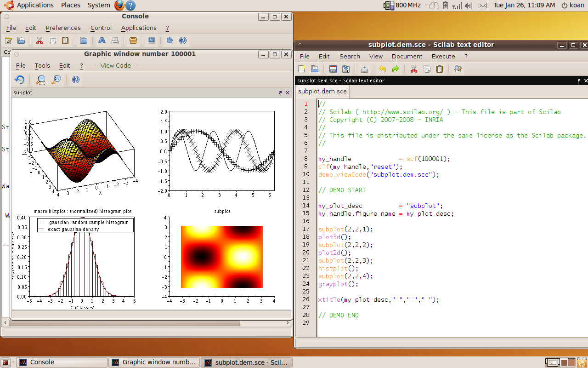Click the print icon in text editor toolbar
Image resolution: width=588 pixels, height=368 pixels.
[364, 69]
